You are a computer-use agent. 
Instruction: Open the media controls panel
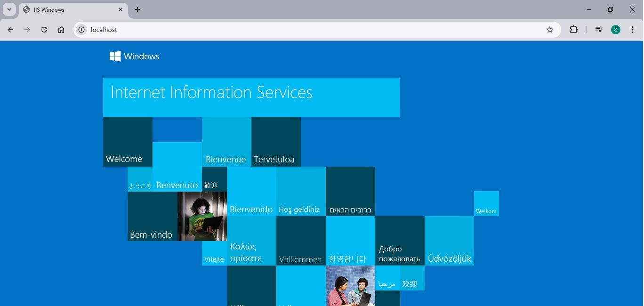coord(598,29)
